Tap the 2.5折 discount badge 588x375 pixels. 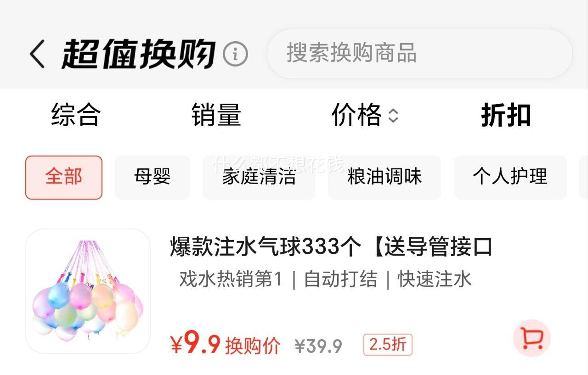388,345
